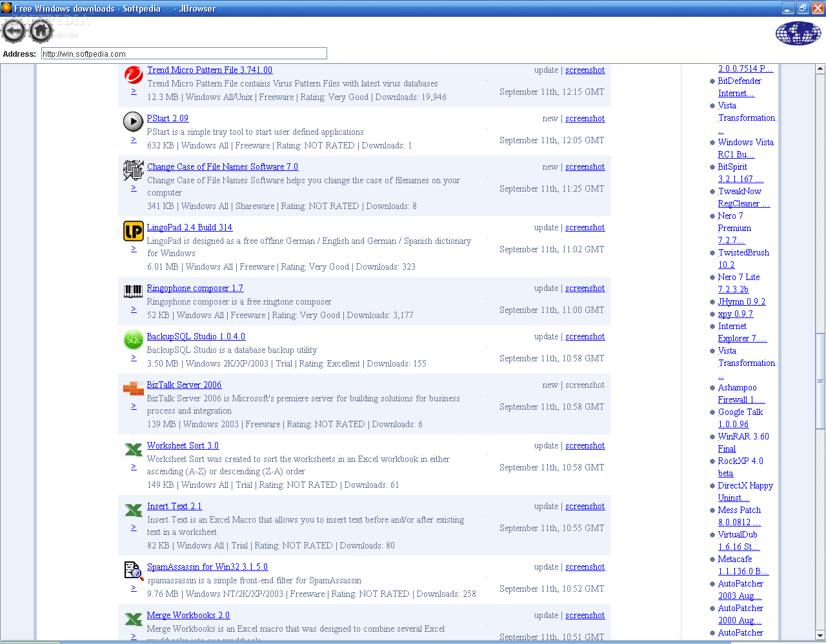
Task: View screenshot for Trend Micro Pattern File
Action: [585, 70]
